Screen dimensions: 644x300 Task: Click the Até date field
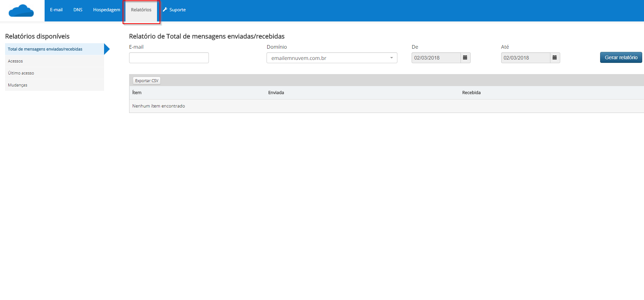point(525,58)
